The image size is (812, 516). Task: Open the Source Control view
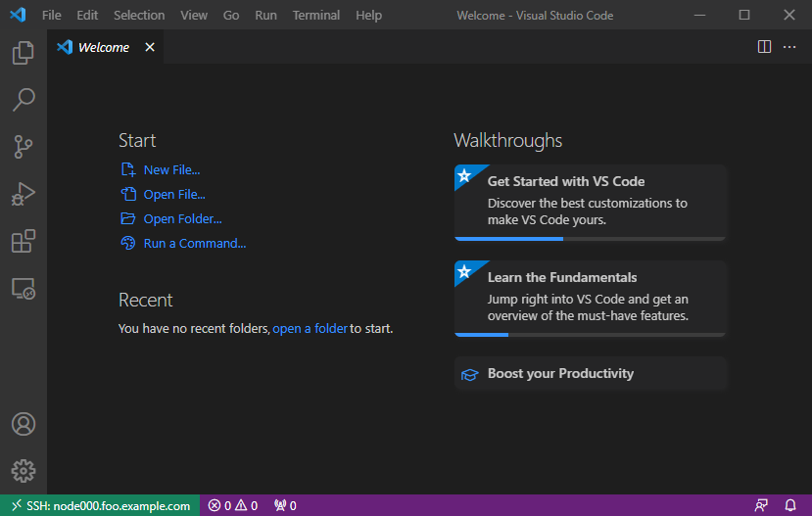tap(24, 147)
